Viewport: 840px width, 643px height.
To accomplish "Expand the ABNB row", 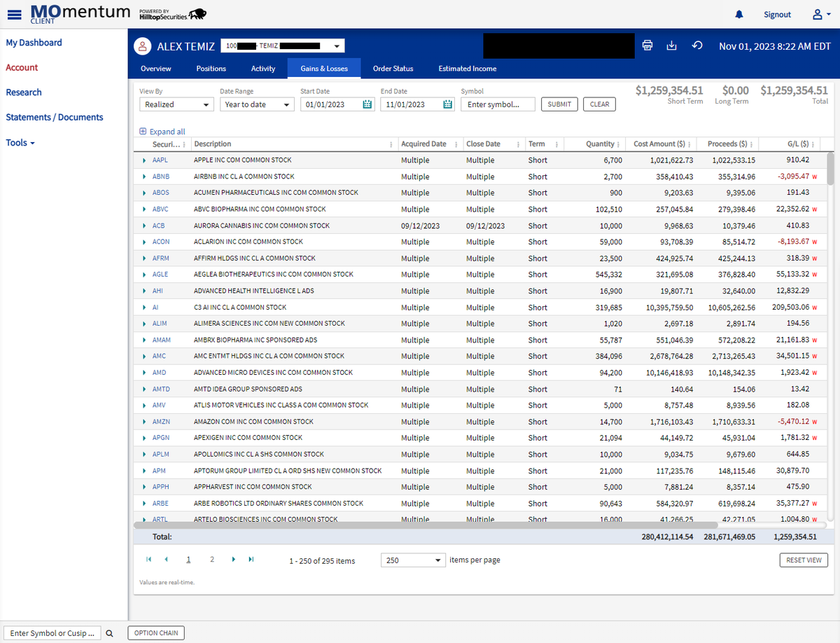I will pyautogui.click(x=144, y=177).
